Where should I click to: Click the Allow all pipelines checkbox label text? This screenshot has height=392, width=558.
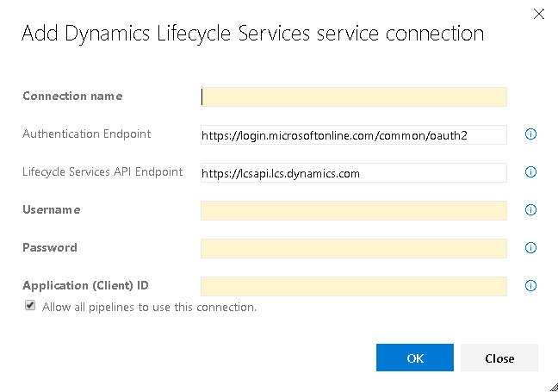pyautogui.click(x=149, y=307)
